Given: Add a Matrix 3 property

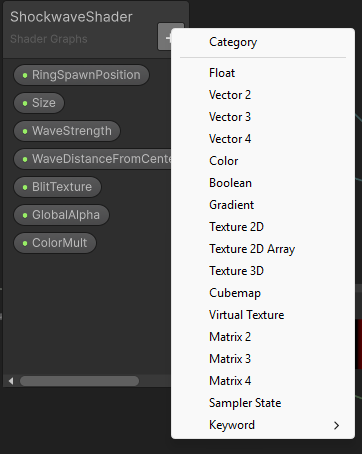Looking at the screenshot, I should pyautogui.click(x=263, y=359).
